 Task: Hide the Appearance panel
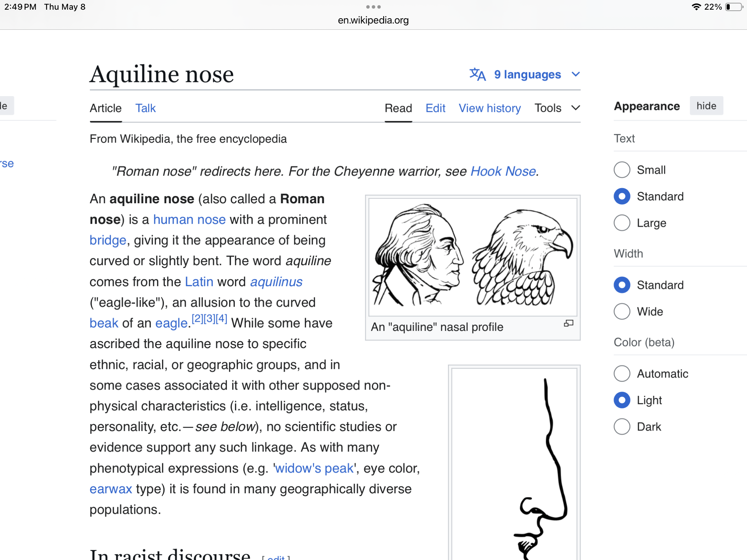click(x=706, y=106)
